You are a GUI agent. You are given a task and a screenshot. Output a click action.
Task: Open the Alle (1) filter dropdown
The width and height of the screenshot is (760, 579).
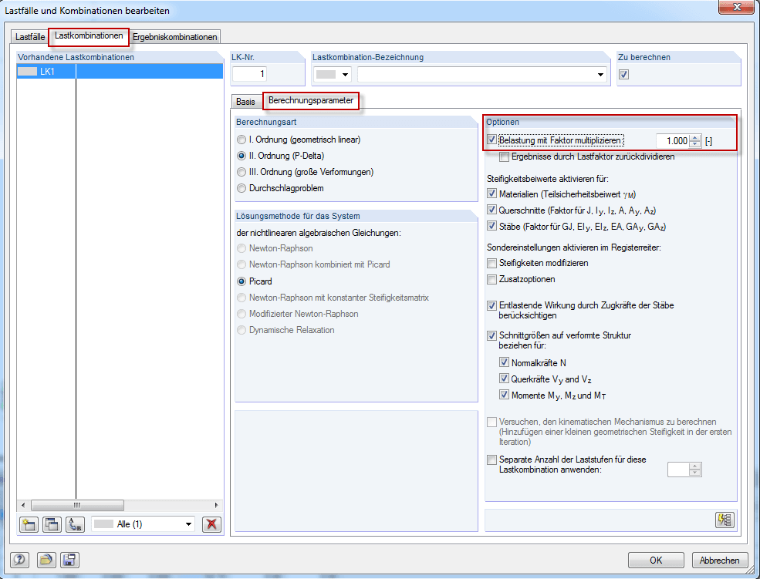189,524
